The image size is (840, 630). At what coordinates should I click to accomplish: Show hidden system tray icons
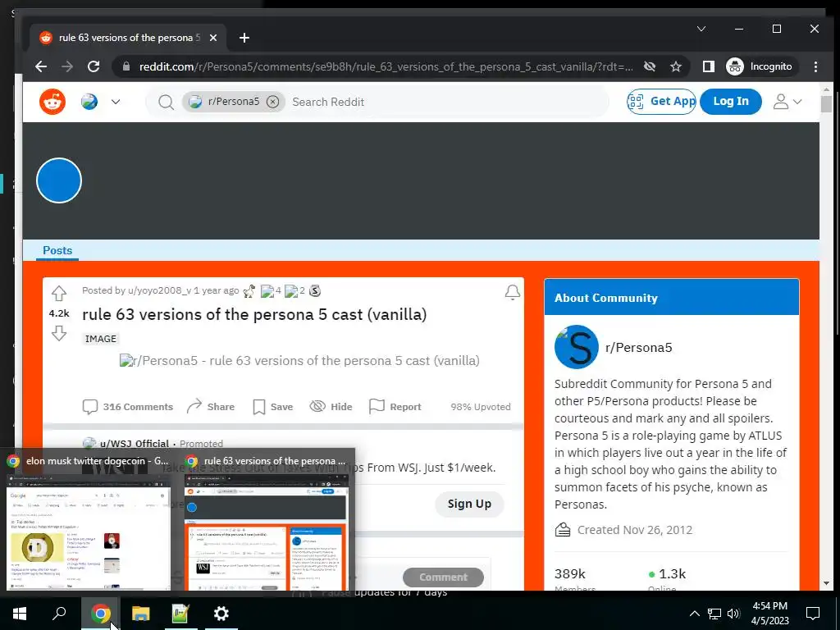tap(694, 614)
